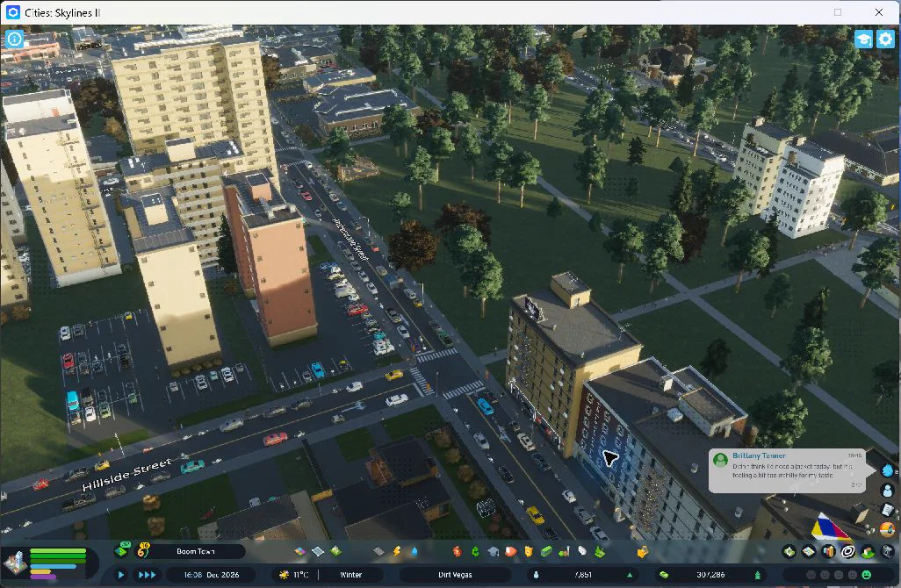Select the Bulldozer tool
901x588 pixels.
643,551
